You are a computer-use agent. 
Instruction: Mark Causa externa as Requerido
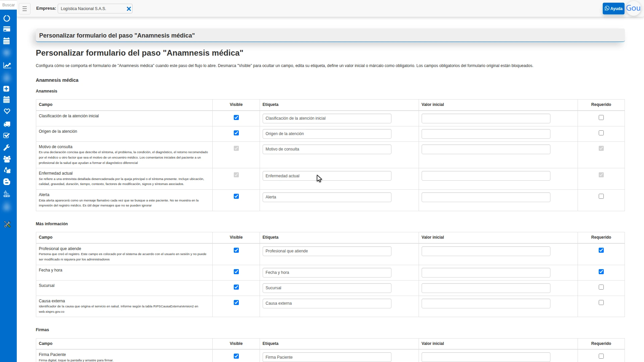tap(601, 303)
